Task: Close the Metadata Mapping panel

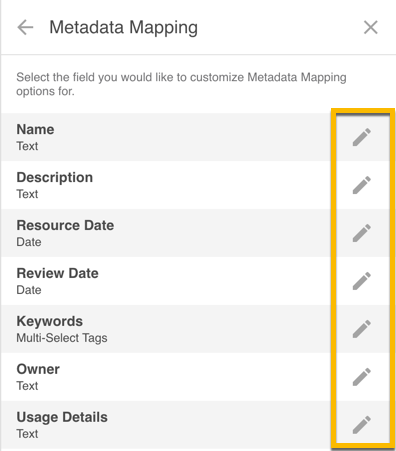Action: point(370,27)
